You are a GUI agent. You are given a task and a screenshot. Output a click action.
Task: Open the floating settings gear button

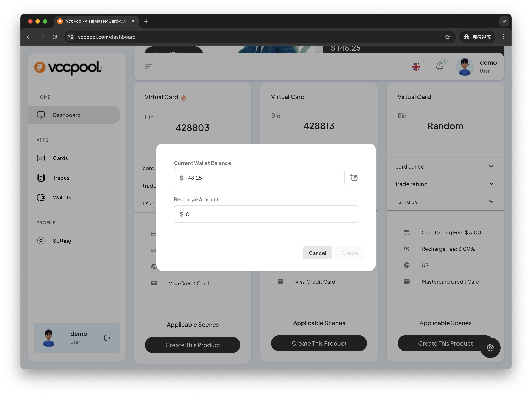coord(490,348)
